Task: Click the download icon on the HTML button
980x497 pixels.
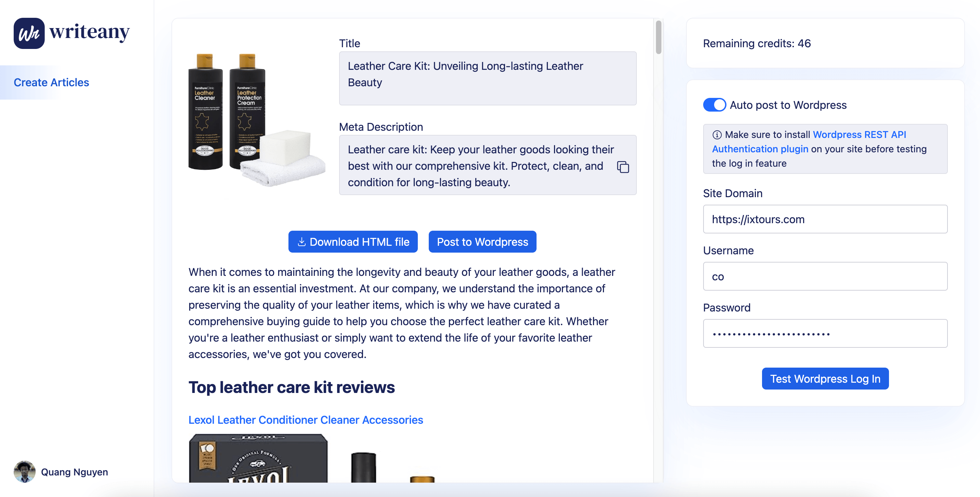Action: (x=301, y=242)
